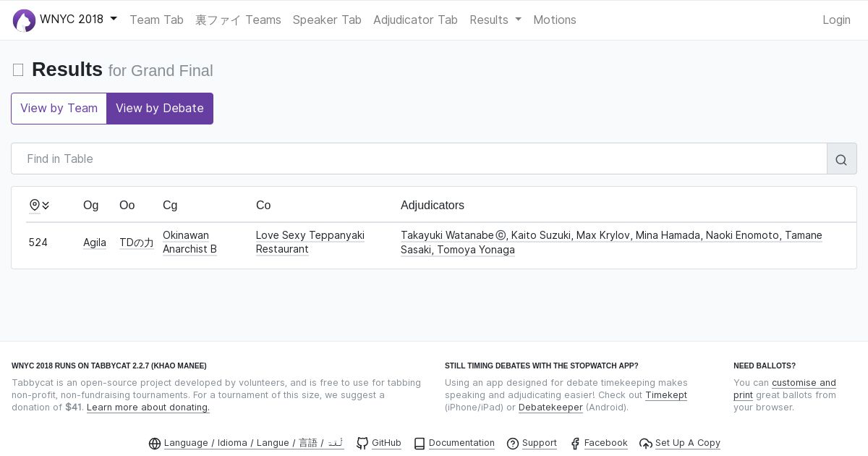Viewport: 868px width, 456px height.
Task: Click the globe language icon in footer
Action: tap(155, 444)
